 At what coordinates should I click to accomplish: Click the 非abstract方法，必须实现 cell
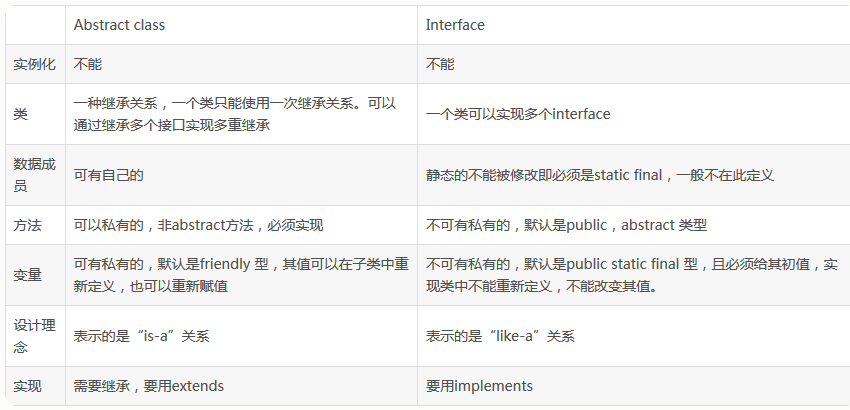click(198, 226)
